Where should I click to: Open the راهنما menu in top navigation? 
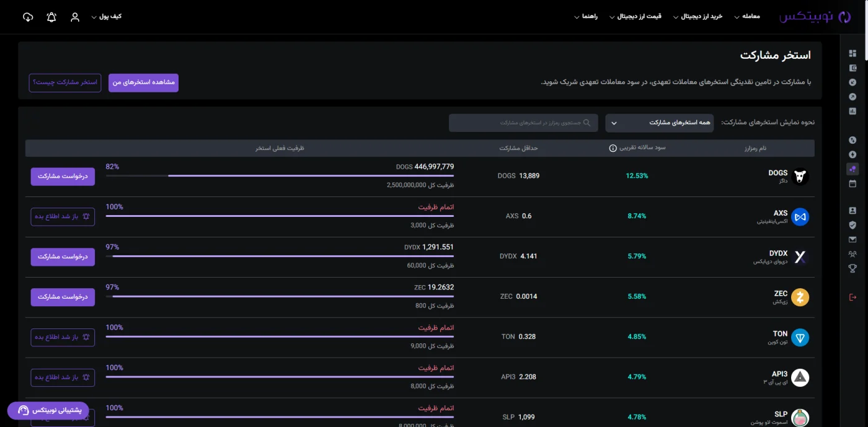pos(586,17)
